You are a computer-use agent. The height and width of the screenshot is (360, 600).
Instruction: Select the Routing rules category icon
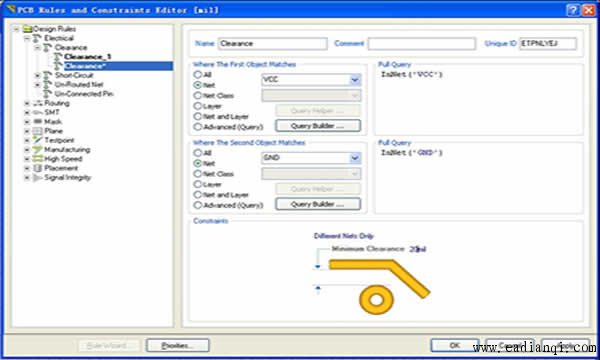pos(38,103)
